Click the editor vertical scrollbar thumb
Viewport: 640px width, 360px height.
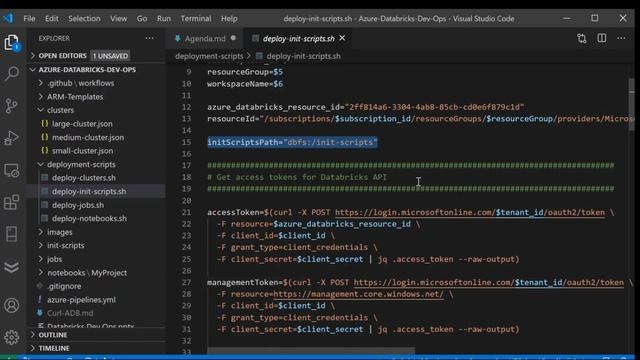tap(631, 104)
